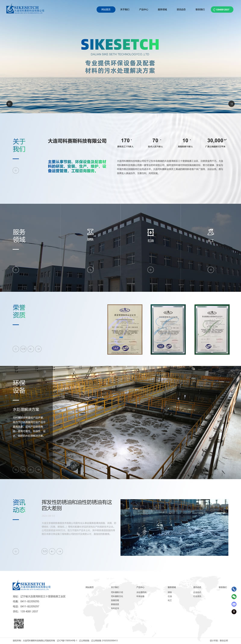Expand the 关于我们 section plus button
This screenshot has height=644, width=241.
point(16,171)
